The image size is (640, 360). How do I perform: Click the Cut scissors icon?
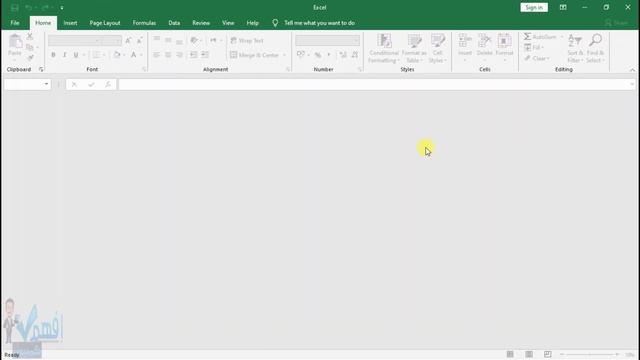click(30, 36)
